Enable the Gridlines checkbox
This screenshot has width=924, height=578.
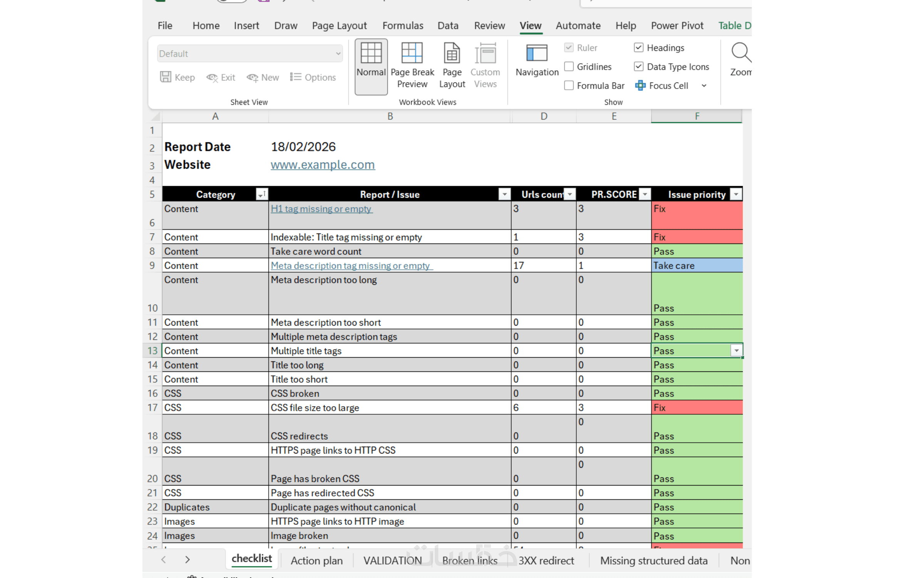tap(569, 67)
